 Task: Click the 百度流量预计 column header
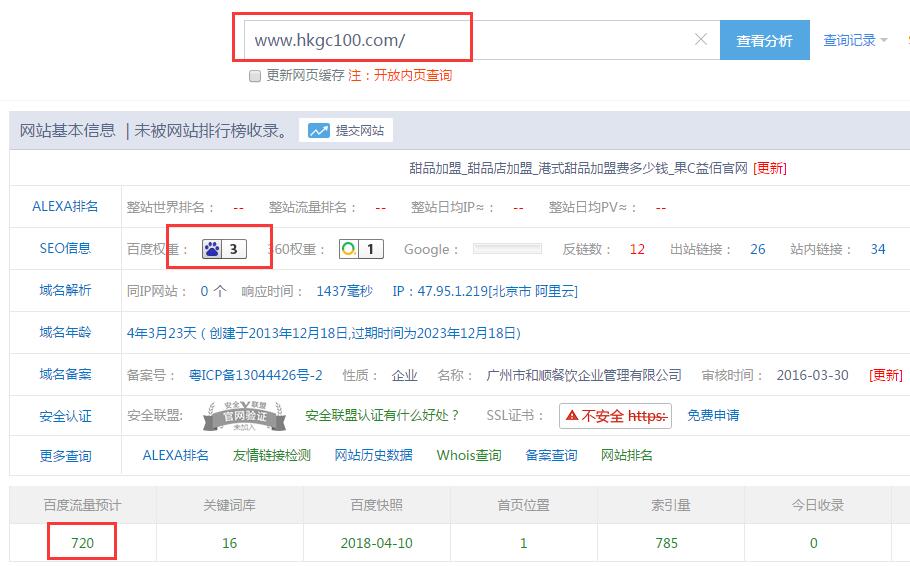tap(82, 505)
